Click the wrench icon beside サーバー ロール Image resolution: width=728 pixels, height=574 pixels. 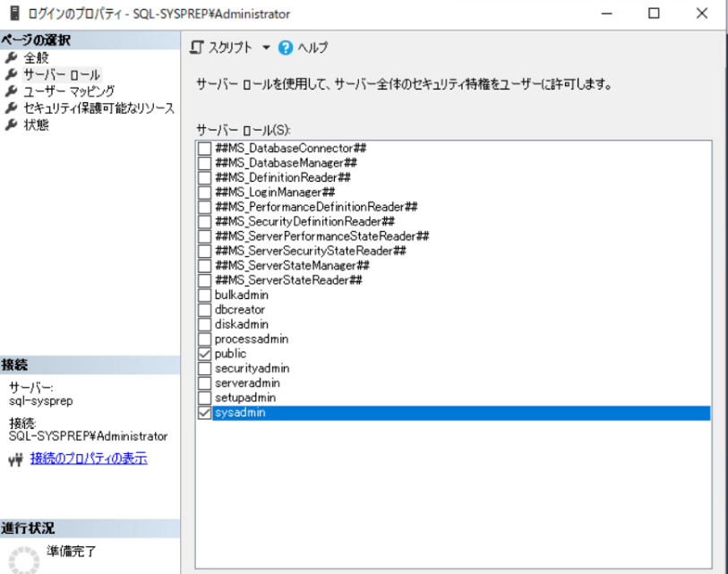pos(11,74)
